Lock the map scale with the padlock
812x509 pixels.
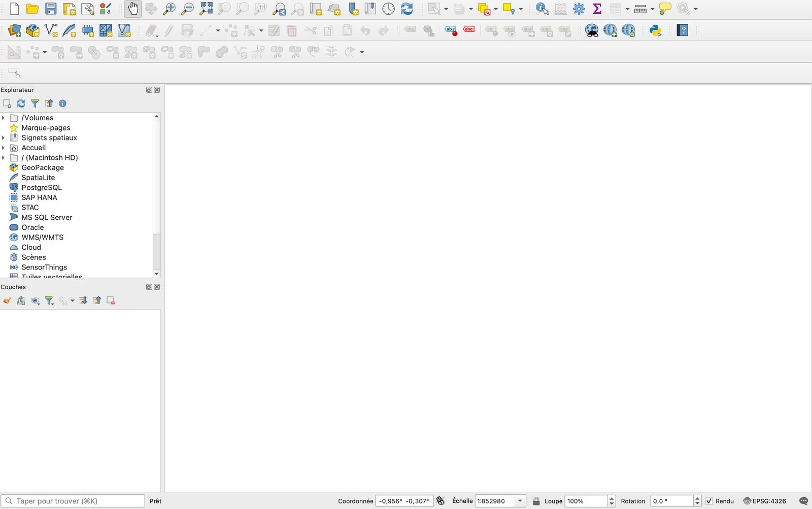(536, 501)
